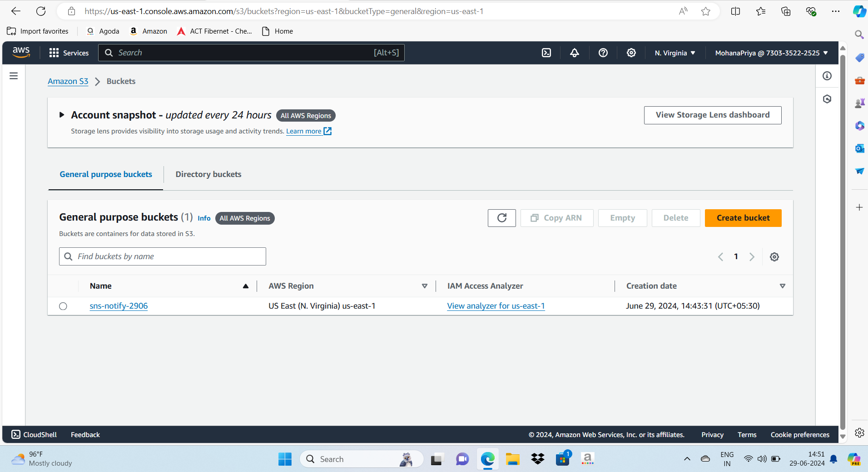Open the S3 side navigation hamburger menu
Image resolution: width=868 pixels, height=472 pixels.
(x=14, y=76)
